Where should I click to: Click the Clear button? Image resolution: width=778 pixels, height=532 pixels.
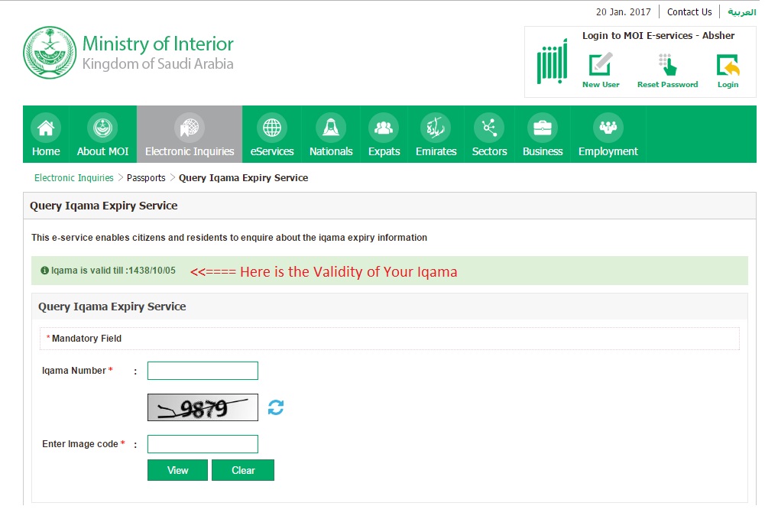243,470
